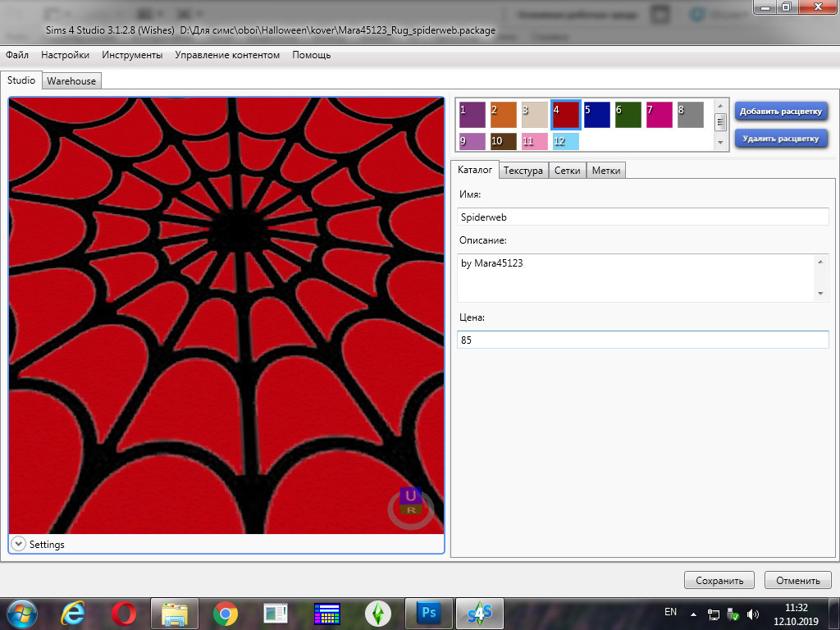
Task: Switch to the Studio tab
Action: pos(21,80)
